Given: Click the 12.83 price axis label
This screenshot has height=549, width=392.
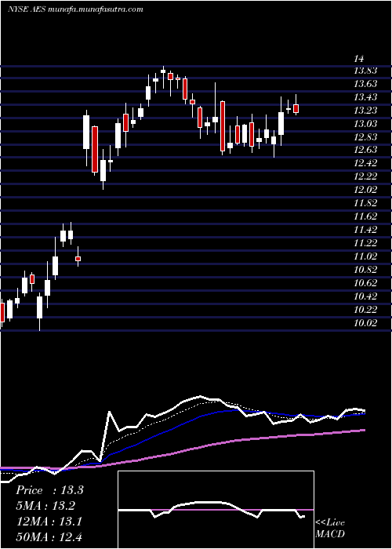Looking at the screenshot, I should coord(365,137).
